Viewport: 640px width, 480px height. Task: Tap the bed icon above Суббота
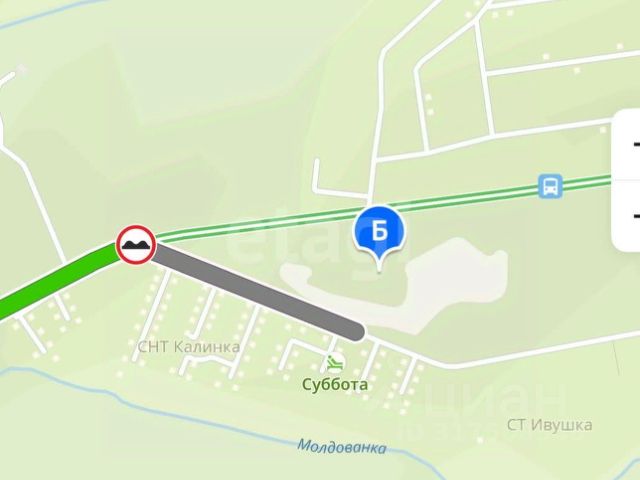(335, 363)
